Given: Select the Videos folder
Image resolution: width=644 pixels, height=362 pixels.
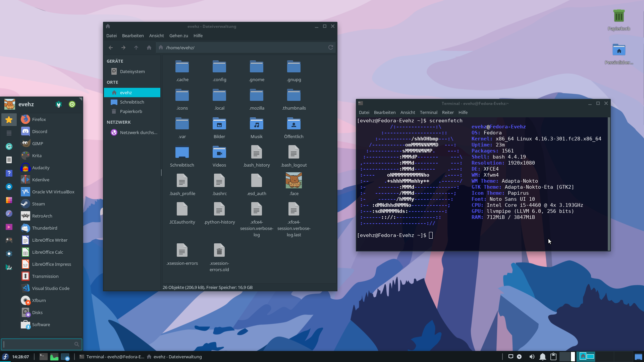Looking at the screenshot, I should pyautogui.click(x=219, y=156).
